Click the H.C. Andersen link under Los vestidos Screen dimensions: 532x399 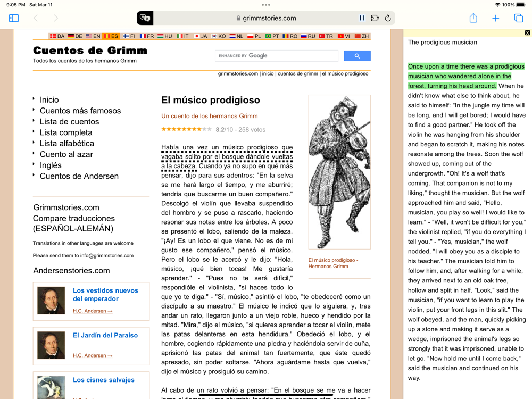[93, 311]
